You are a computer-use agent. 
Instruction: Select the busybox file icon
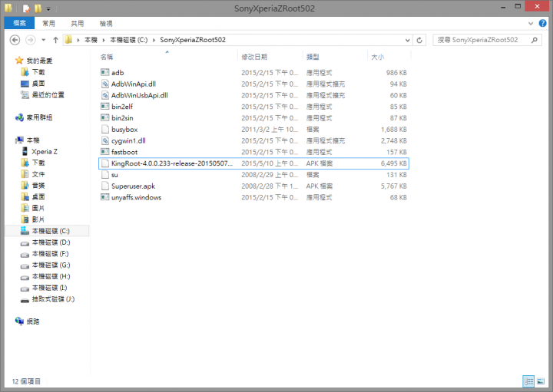(105, 129)
